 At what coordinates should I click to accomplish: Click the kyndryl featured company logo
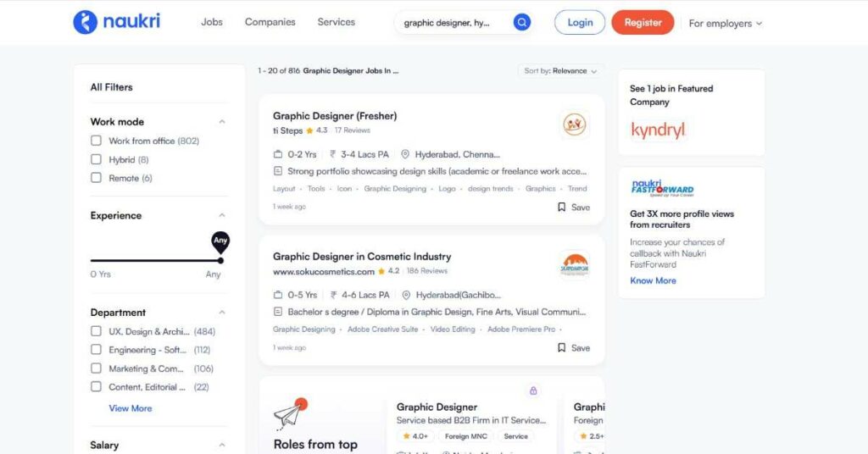[x=658, y=130]
